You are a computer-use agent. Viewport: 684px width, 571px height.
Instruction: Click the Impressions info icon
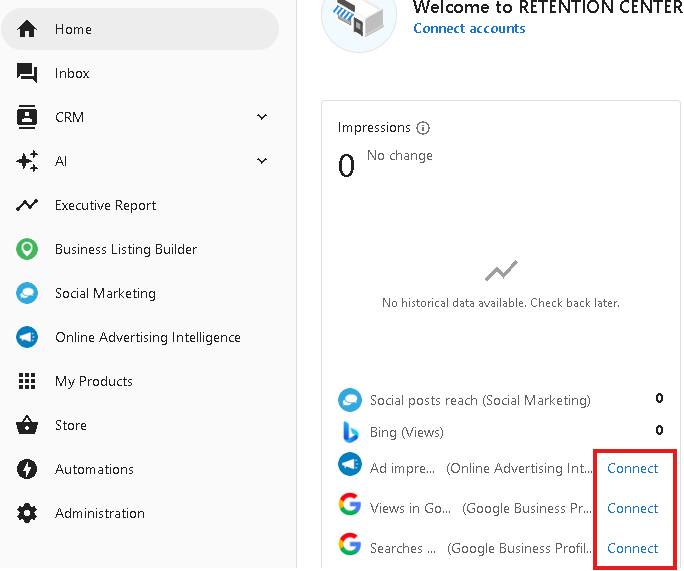pyautogui.click(x=423, y=128)
